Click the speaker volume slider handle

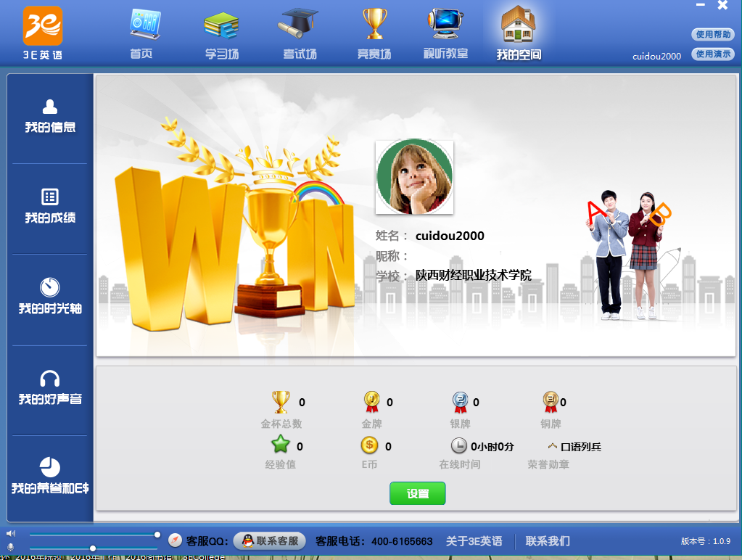[x=157, y=535]
